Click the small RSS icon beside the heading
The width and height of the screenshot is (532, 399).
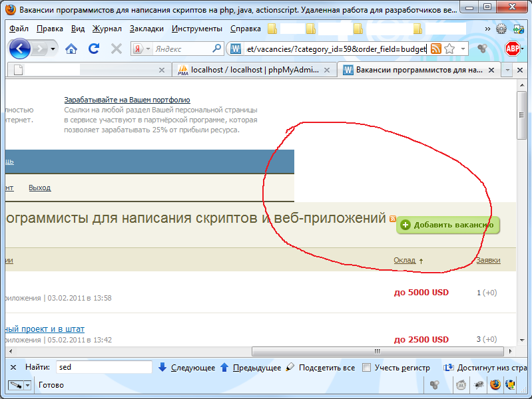click(393, 219)
